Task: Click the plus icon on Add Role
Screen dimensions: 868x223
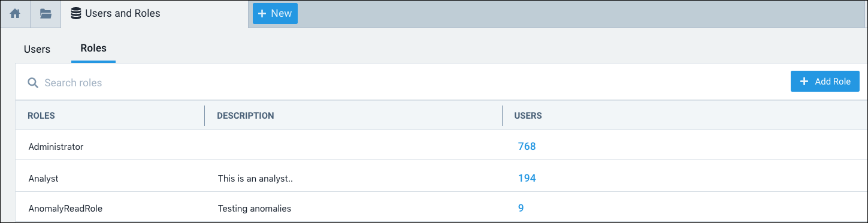Action: (x=805, y=82)
